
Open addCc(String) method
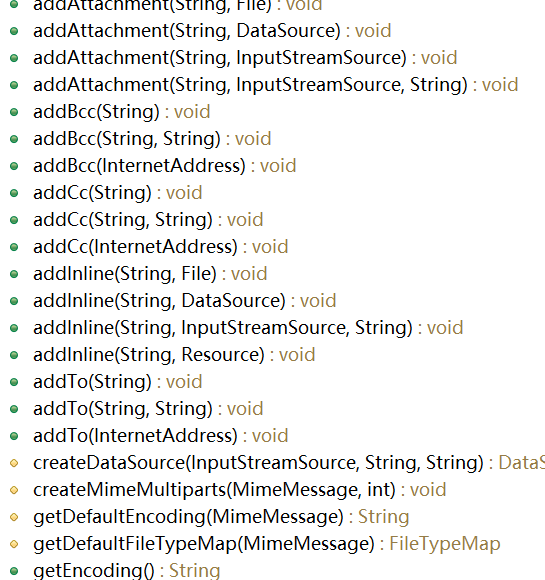[118, 193]
